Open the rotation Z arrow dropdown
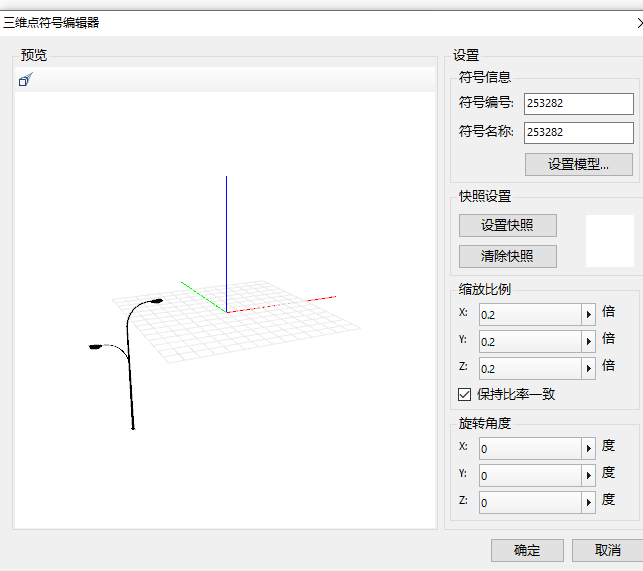Viewport: 643px width, 571px height. coord(588,502)
